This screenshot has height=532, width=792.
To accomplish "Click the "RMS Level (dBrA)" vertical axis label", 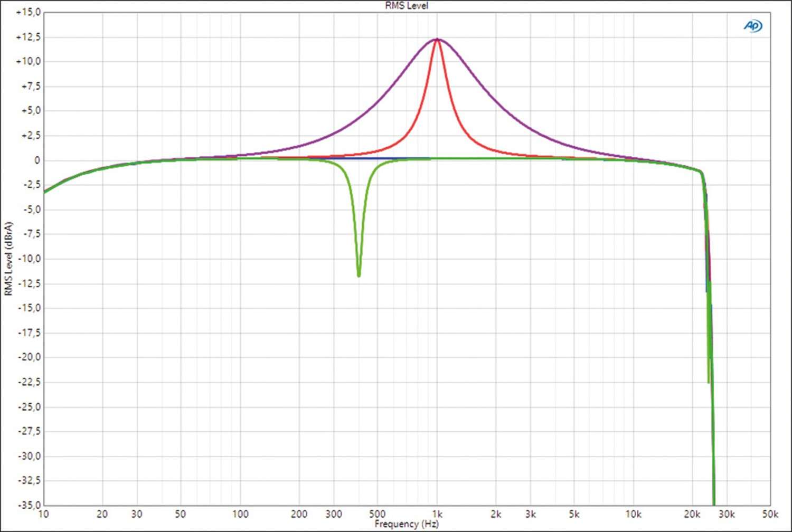I will 8,259.
